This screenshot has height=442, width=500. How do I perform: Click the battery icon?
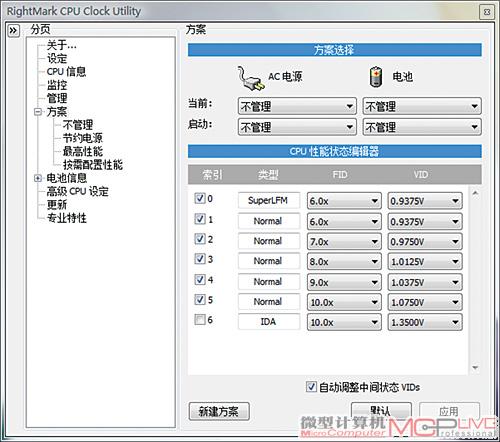pos(376,77)
